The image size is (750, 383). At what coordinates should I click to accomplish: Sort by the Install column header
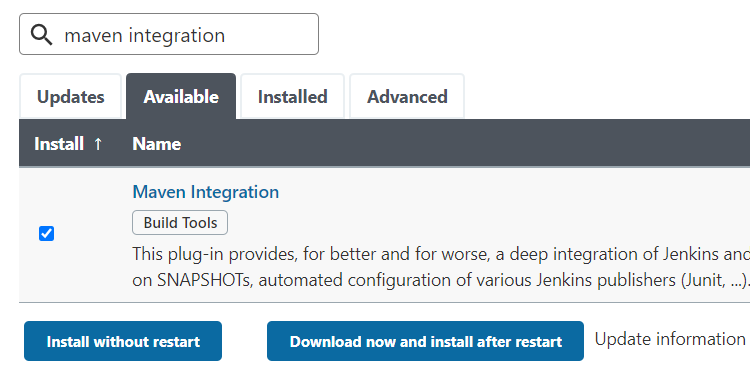59,144
